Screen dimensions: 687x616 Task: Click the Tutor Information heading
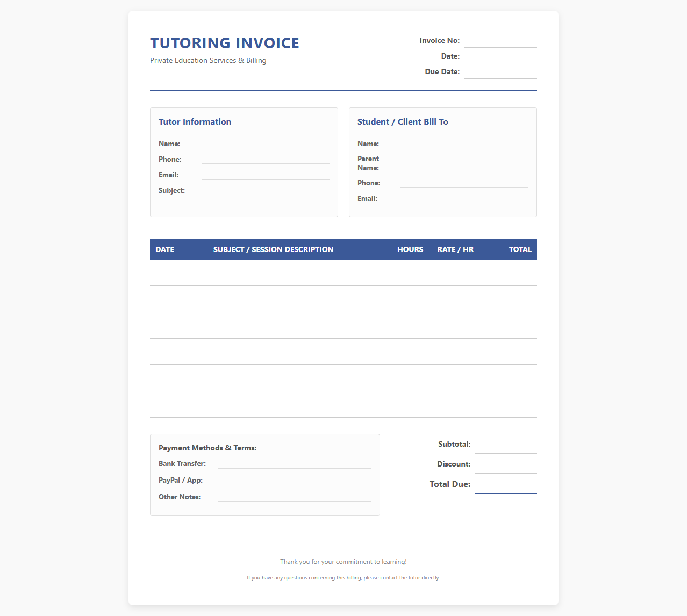(195, 121)
